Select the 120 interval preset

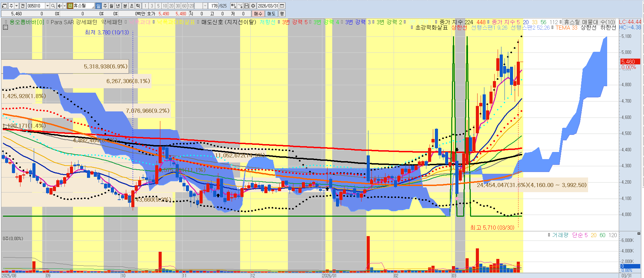[x=191, y=6]
